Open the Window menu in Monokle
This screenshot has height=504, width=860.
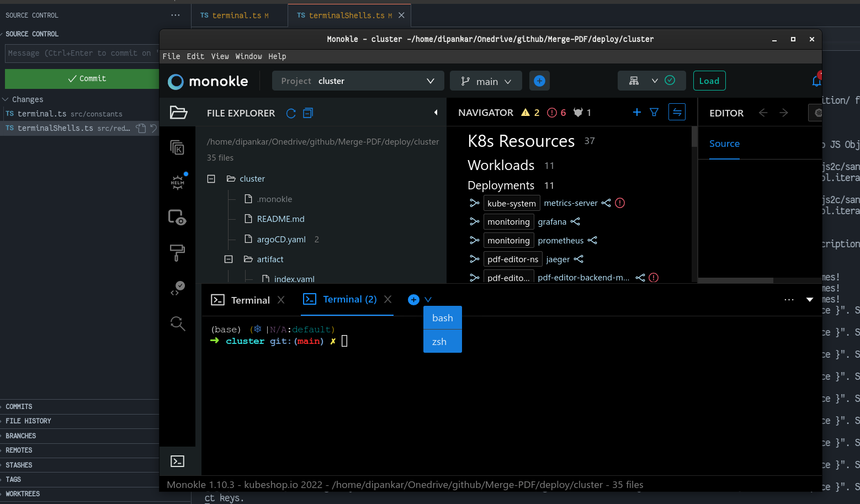(x=248, y=56)
